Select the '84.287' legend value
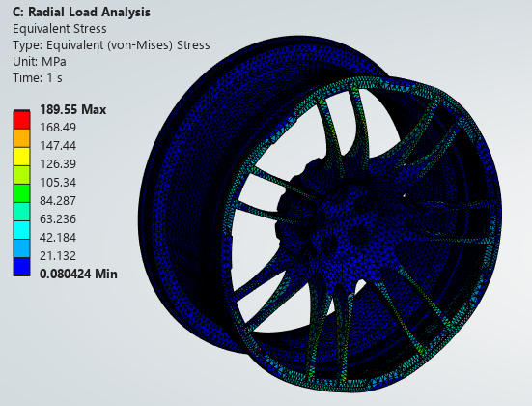The height and width of the screenshot is (406, 532). [x=58, y=201]
